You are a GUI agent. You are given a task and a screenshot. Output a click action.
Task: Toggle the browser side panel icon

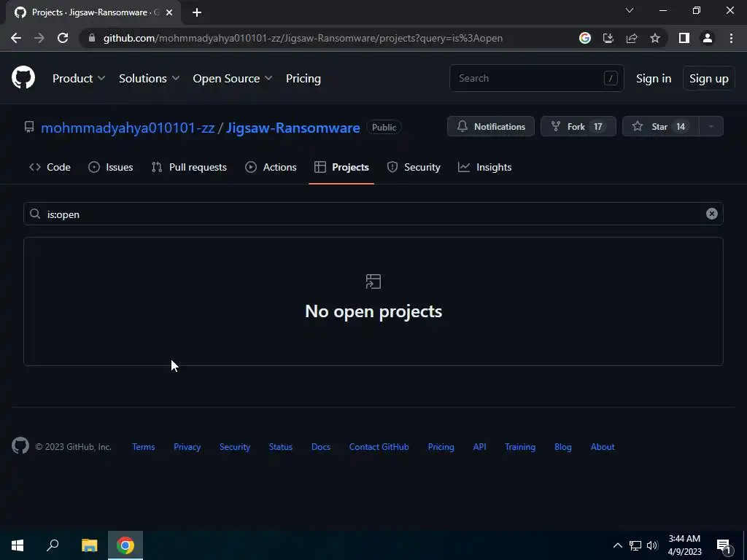684,38
